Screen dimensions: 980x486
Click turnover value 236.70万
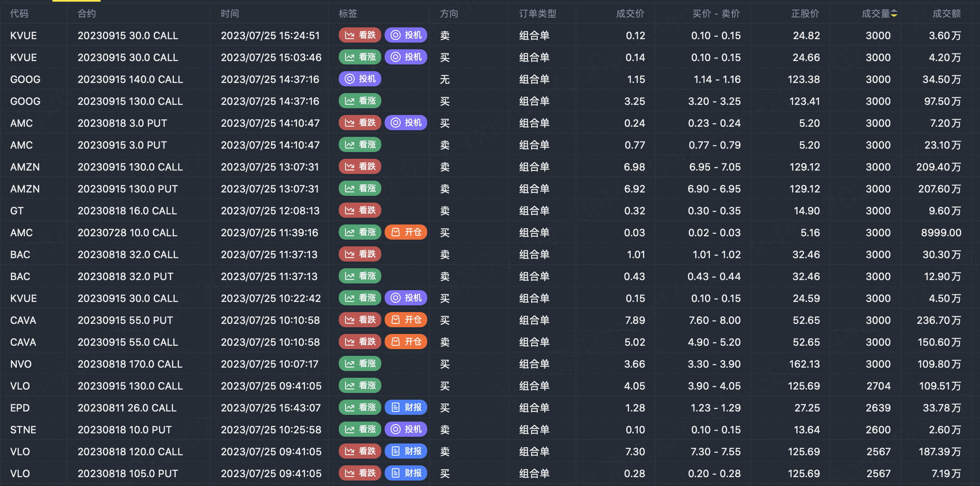coord(939,320)
